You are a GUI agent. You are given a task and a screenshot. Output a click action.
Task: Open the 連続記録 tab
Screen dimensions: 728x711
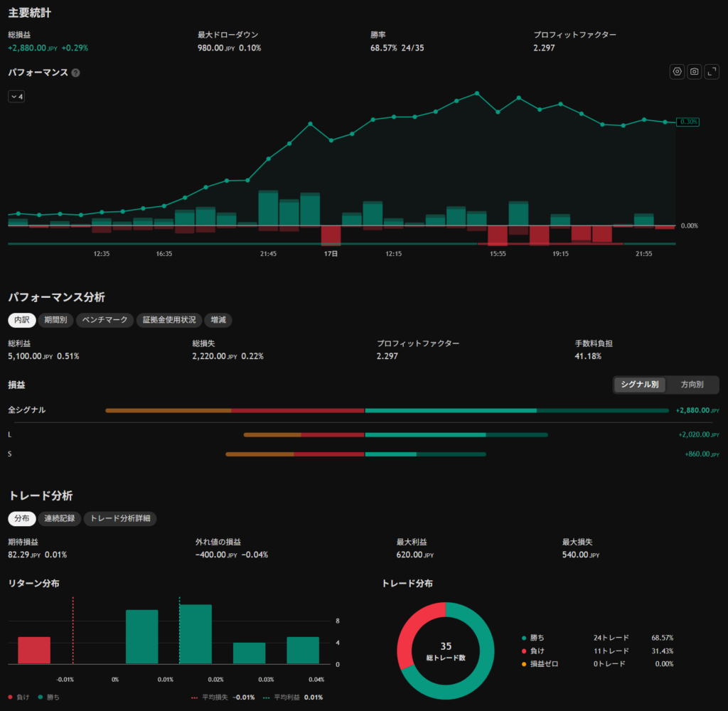[x=60, y=519]
